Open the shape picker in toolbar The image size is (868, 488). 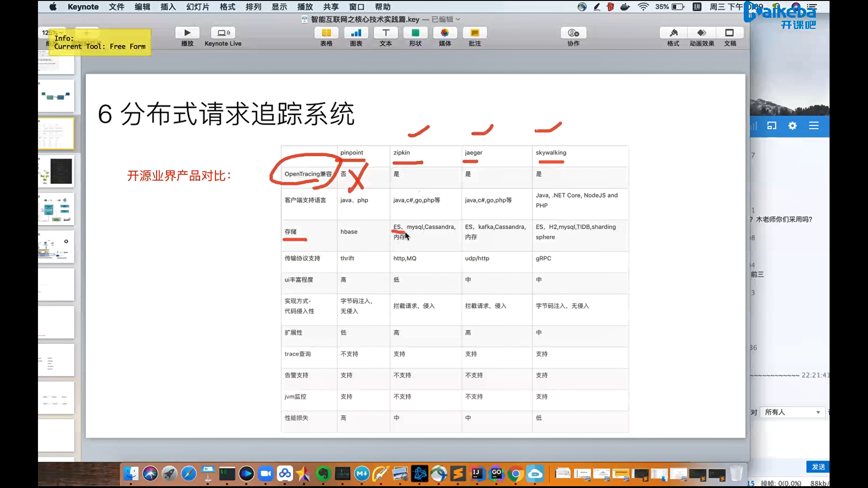coord(415,33)
